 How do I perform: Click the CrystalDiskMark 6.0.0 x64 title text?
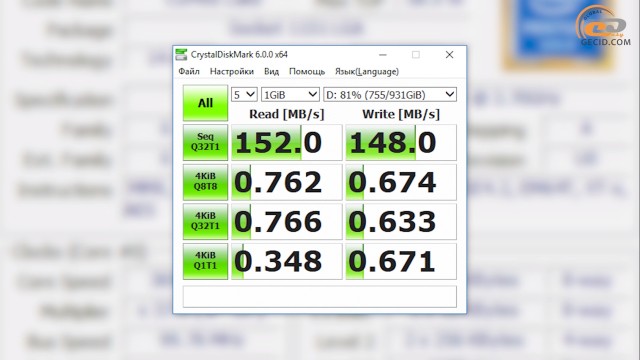coord(239,54)
